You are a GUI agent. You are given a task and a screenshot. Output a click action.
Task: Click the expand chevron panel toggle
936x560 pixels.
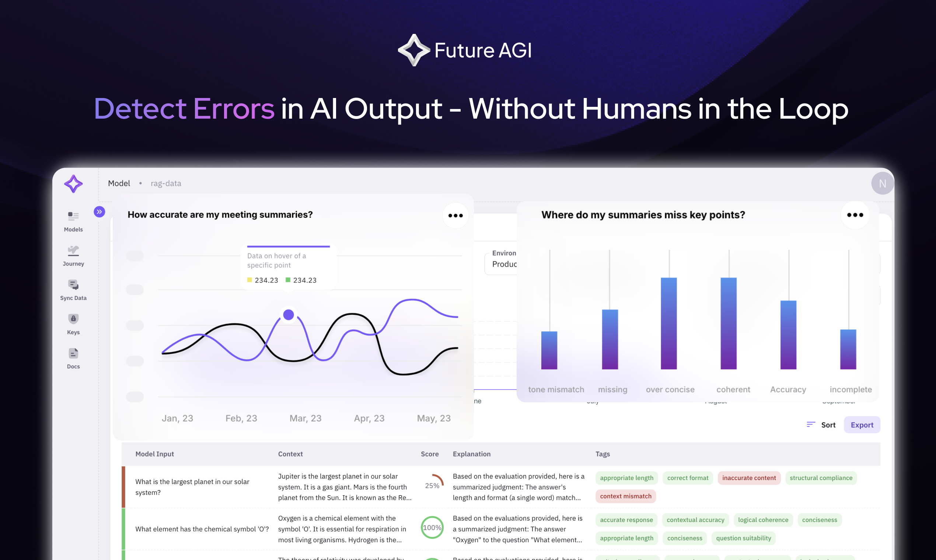pyautogui.click(x=99, y=212)
